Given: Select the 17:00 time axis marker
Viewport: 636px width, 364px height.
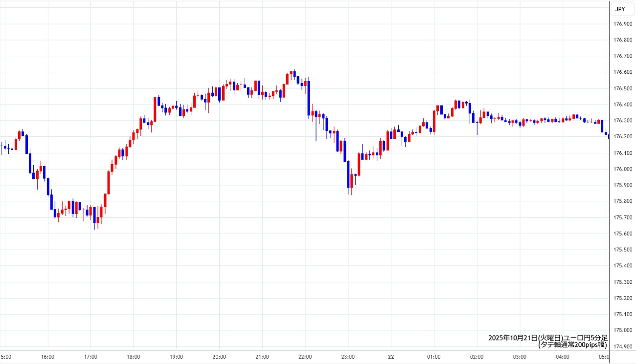Looking at the screenshot, I should pyautogui.click(x=91, y=357).
